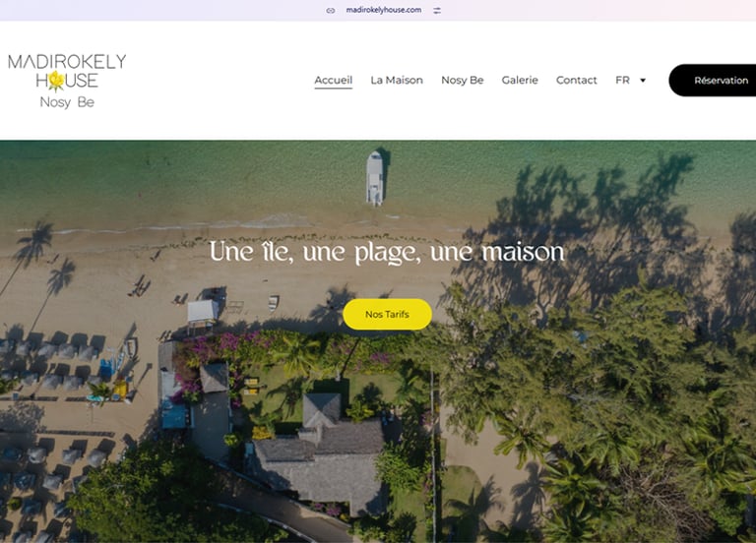Open the La Maison menu item
The image size is (756, 543).
click(x=397, y=80)
